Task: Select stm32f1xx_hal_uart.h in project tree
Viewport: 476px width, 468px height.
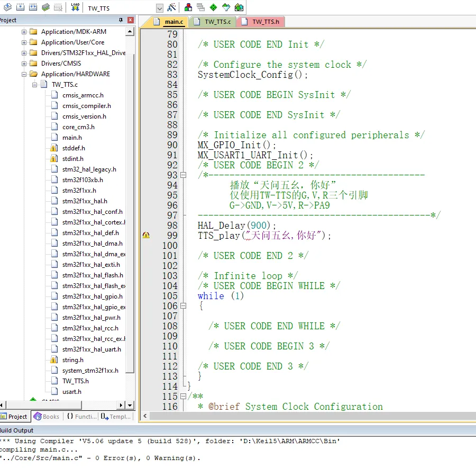Action: [x=91, y=349]
